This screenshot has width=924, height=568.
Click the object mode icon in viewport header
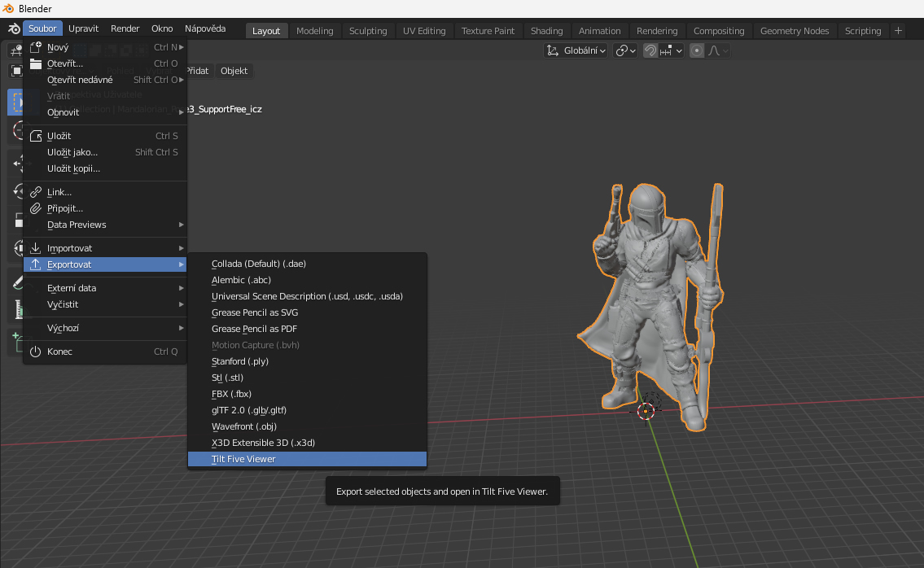click(x=16, y=72)
